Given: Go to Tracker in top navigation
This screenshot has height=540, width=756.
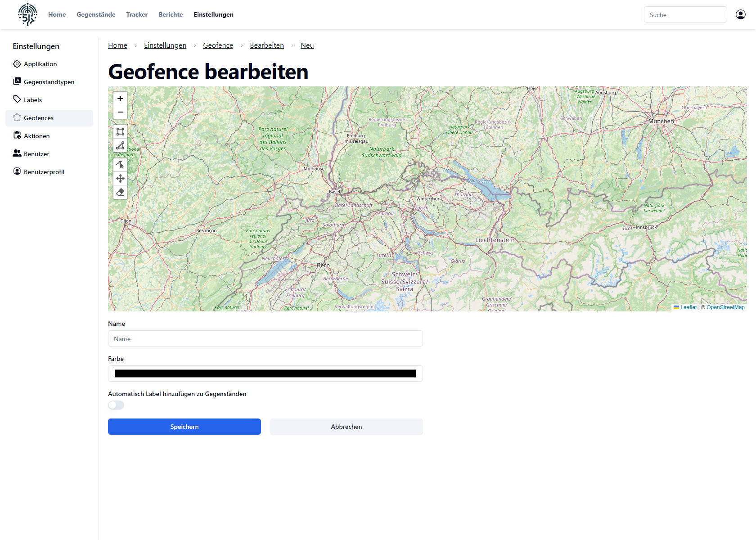Looking at the screenshot, I should click(x=137, y=14).
